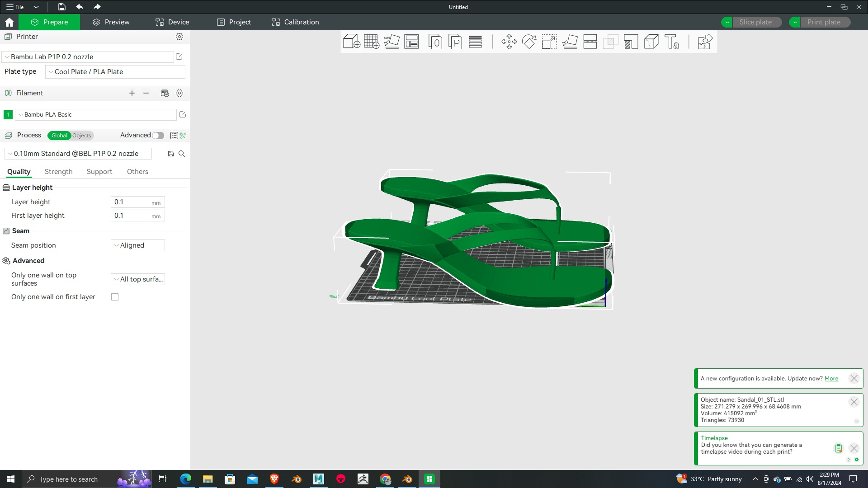
Task: Open the printer preset dropdown
Action: tap(88, 57)
